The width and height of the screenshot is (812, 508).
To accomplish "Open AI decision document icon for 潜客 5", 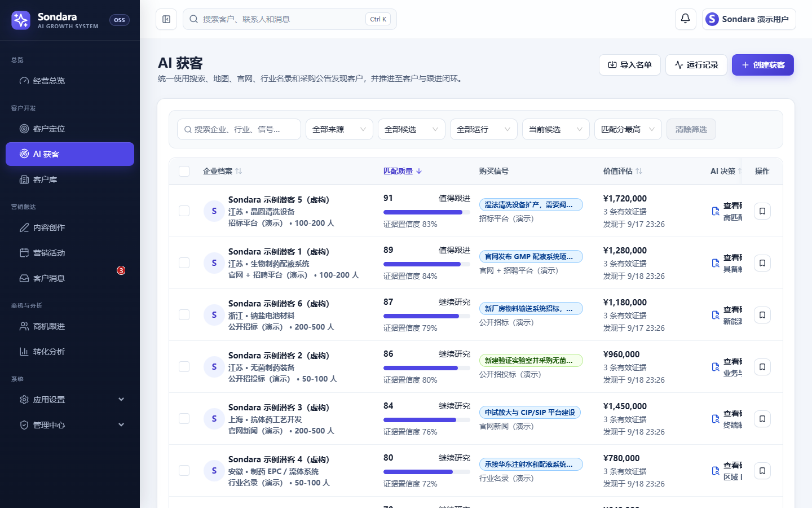I will pyautogui.click(x=716, y=211).
